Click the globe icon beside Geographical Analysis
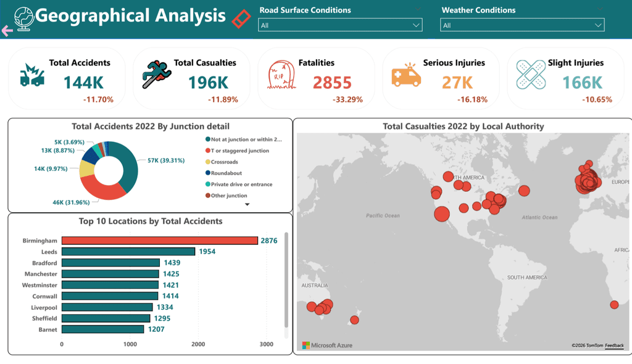 [x=23, y=19]
